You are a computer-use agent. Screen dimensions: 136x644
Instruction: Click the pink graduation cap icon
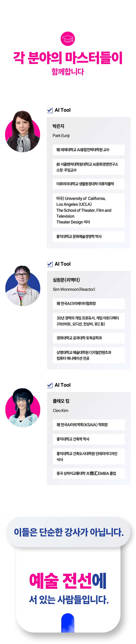pyautogui.click(x=68, y=39)
